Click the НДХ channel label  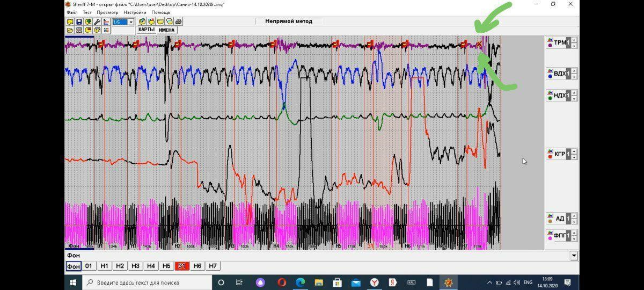click(x=559, y=96)
